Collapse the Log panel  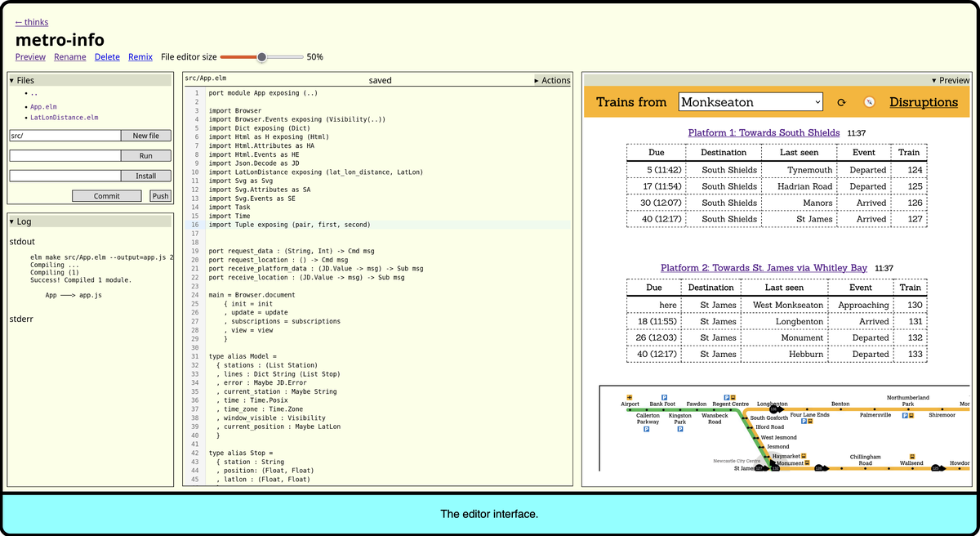click(x=90, y=221)
